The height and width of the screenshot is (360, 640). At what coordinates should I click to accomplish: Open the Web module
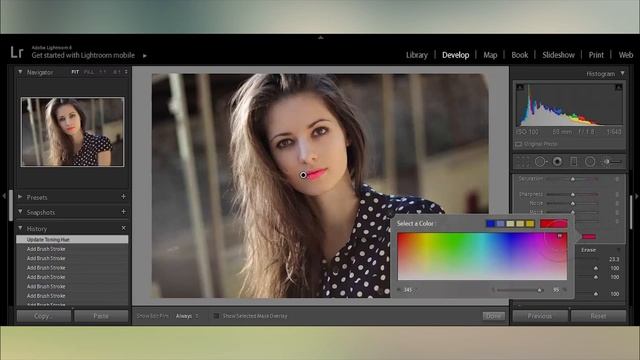pos(626,55)
